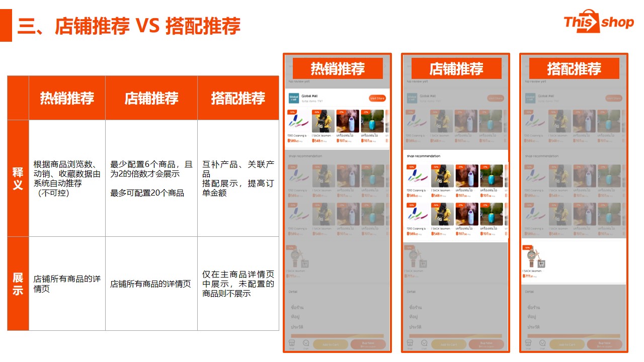
Task: Select the 店铺推荐 label above second mockup
Action: pos(456,68)
